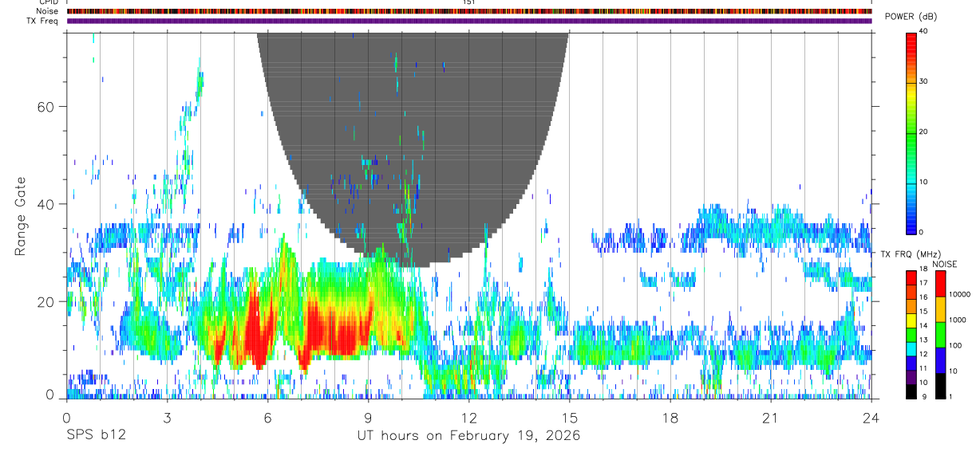This screenshot has width=980, height=452.
Task: Click the 100 label on the NOISE legend
Action: tap(955, 345)
